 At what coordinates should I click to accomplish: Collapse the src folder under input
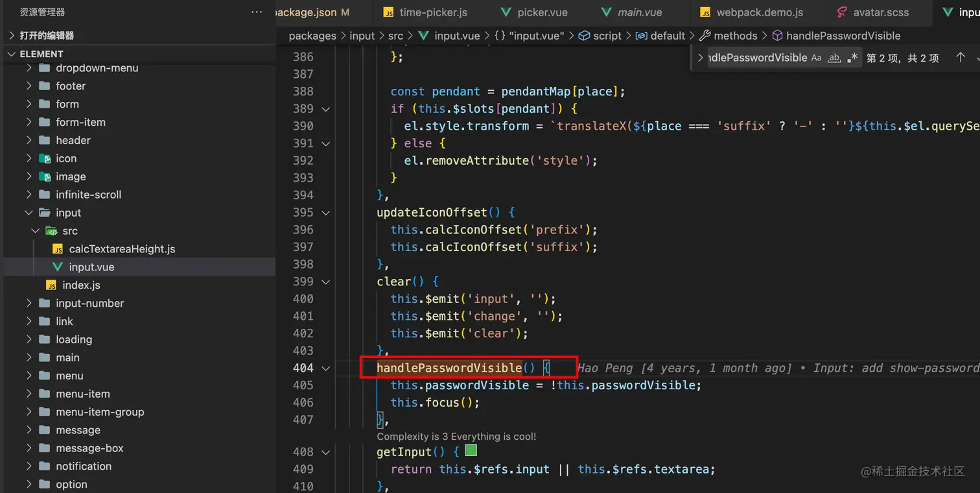click(35, 231)
